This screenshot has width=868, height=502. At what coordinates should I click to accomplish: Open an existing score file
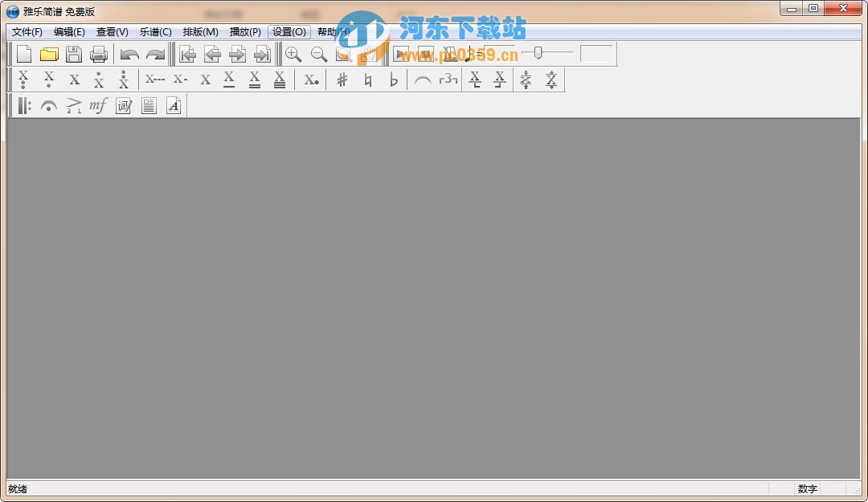[48, 54]
